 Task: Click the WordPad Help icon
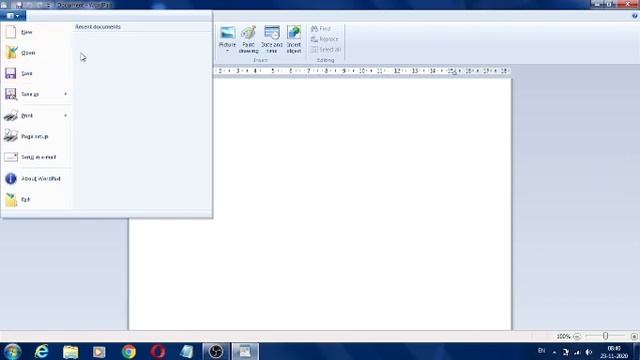click(x=635, y=16)
